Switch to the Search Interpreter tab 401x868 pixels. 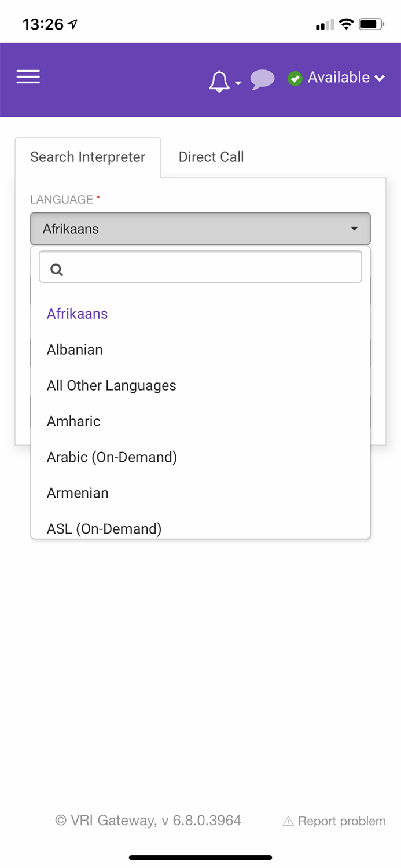[88, 157]
